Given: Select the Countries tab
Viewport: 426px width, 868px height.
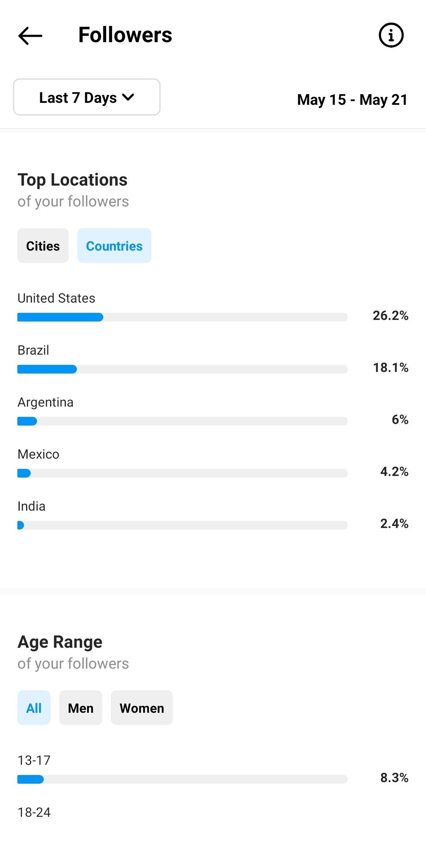Looking at the screenshot, I should tap(114, 245).
